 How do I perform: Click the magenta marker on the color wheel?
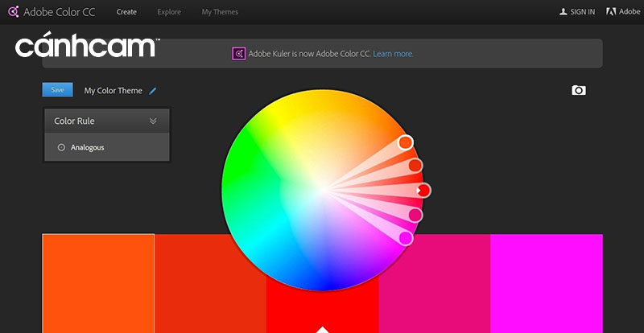(406, 238)
